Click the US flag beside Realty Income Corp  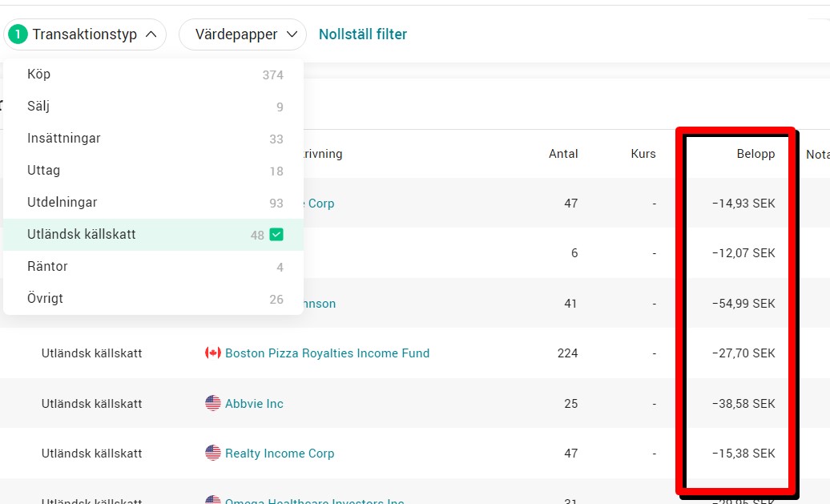(213, 454)
